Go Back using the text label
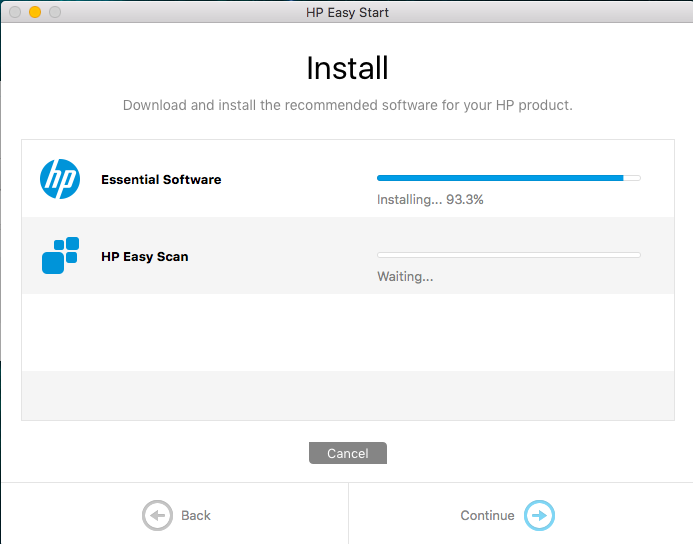 (196, 515)
